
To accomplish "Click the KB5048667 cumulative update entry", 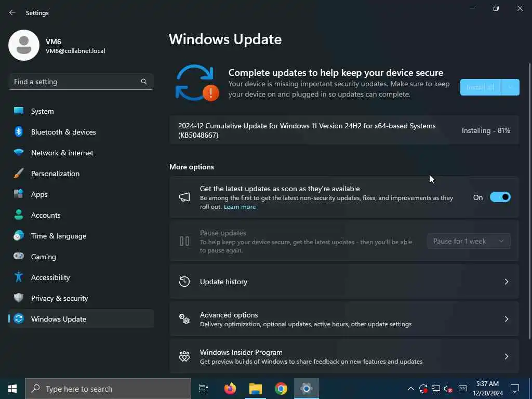I will pos(344,130).
